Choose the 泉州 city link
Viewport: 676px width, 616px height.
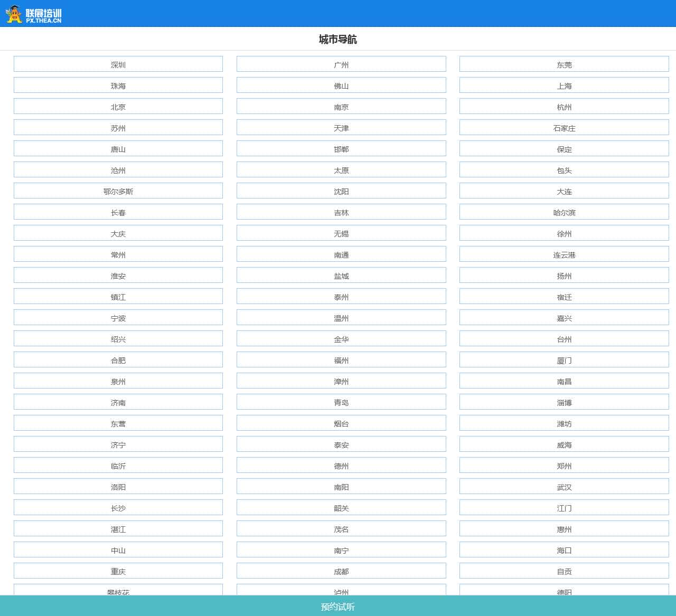point(118,381)
